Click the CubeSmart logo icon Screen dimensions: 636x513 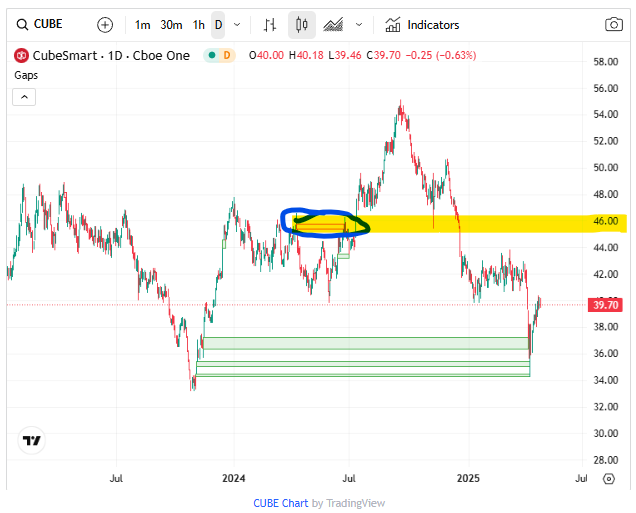pos(21,56)
